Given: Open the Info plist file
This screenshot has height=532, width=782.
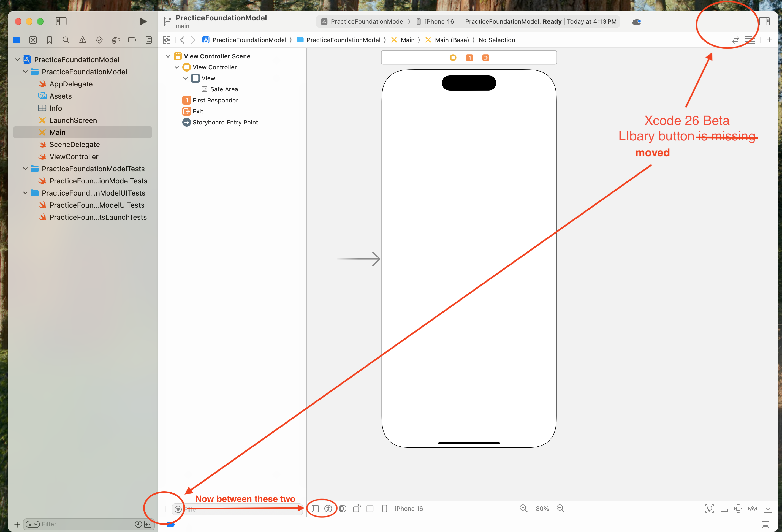Looking at the screenshot, I should [56, 108].
